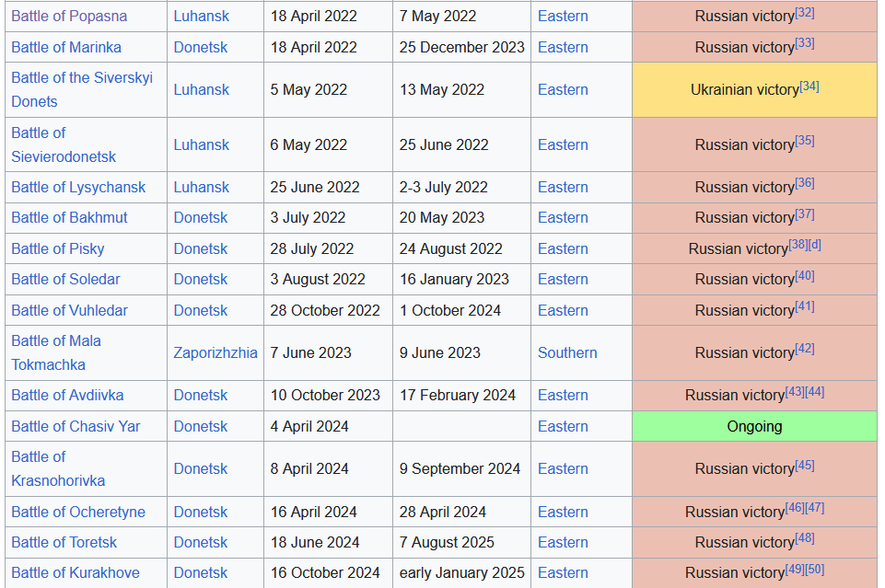
Task: Click Donetsk link in Krasnohorivka row
Action: 201,468
